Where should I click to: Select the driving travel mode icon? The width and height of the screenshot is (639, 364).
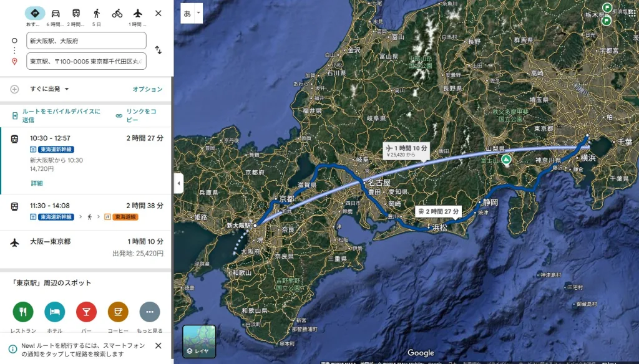tap(56, 14)
